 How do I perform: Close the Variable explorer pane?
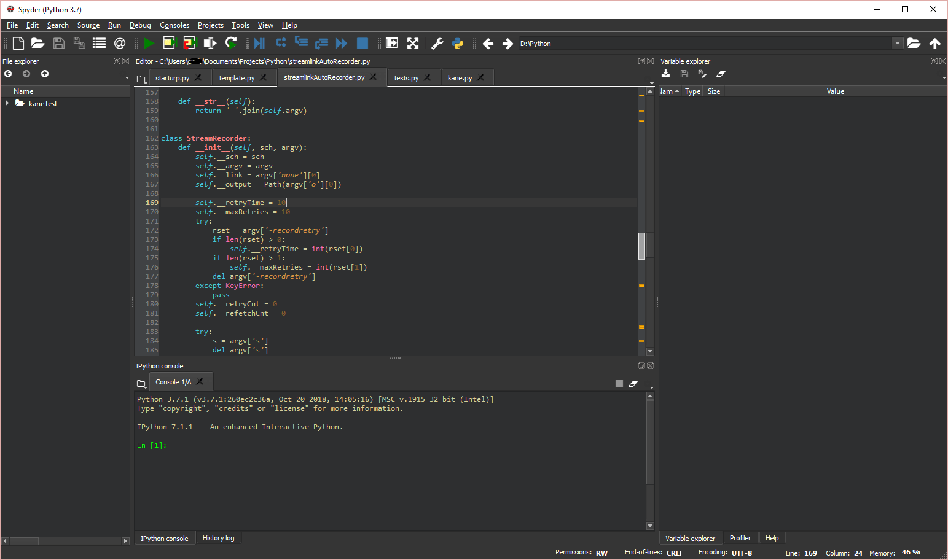tap(942, 61)
